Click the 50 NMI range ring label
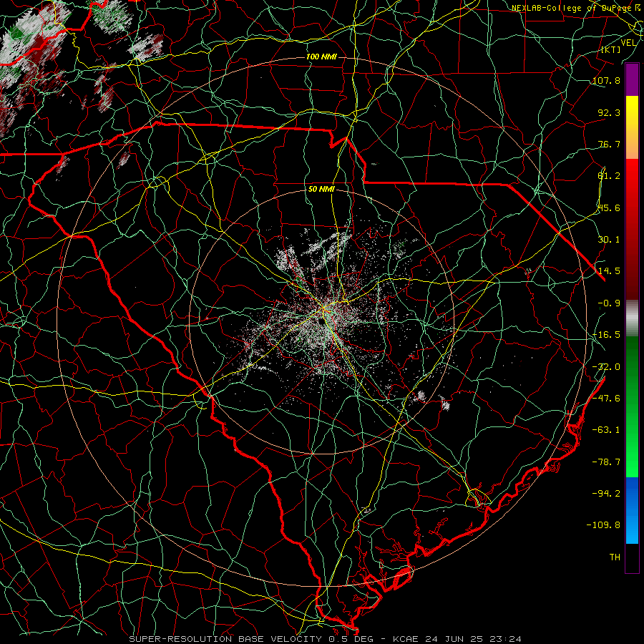Screen dimensions: 644x644 pos(321,190)
